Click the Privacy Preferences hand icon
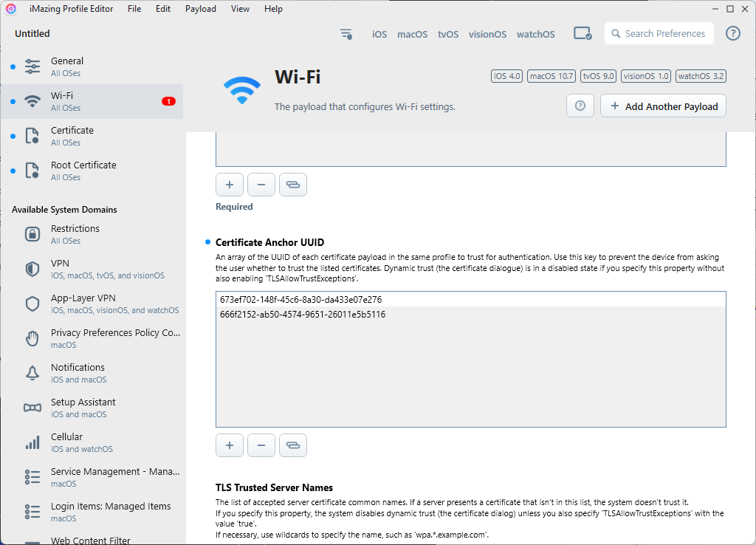The image size is (756, 545). [32, 338]
